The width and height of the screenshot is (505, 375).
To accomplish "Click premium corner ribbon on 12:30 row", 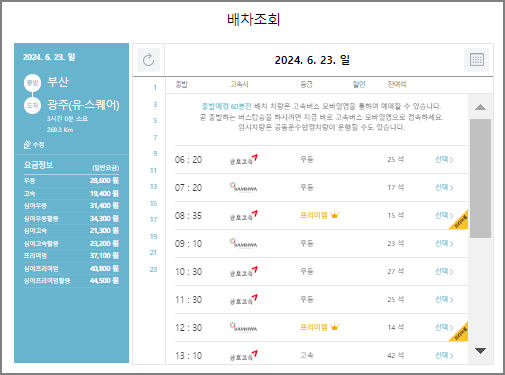I will (461, 334).
